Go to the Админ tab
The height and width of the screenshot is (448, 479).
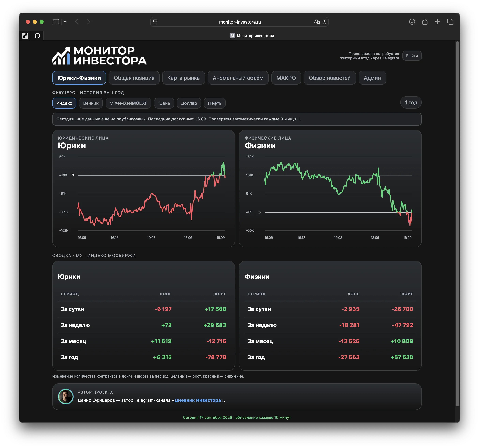point(372,78)
